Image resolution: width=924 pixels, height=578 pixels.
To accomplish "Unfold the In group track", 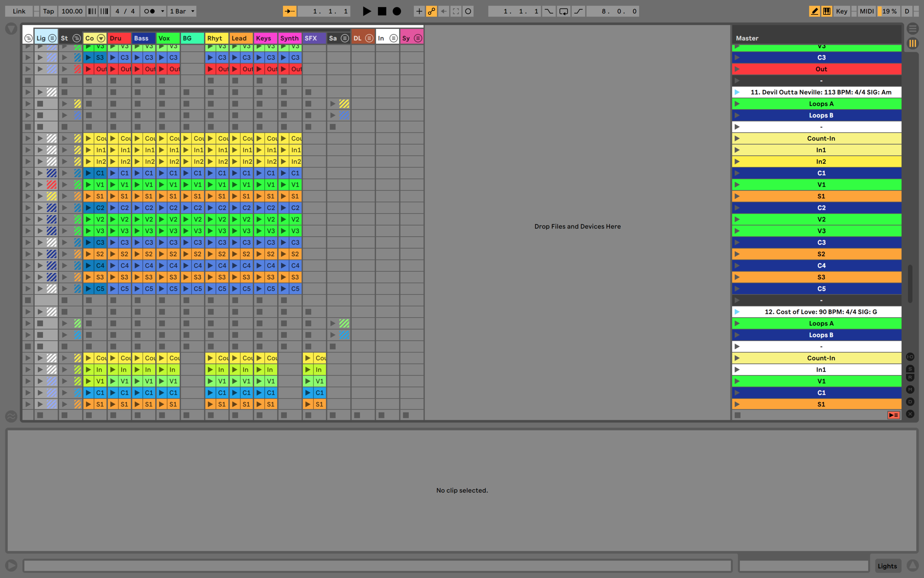I will pyautogui.click(x=393, y=38).
